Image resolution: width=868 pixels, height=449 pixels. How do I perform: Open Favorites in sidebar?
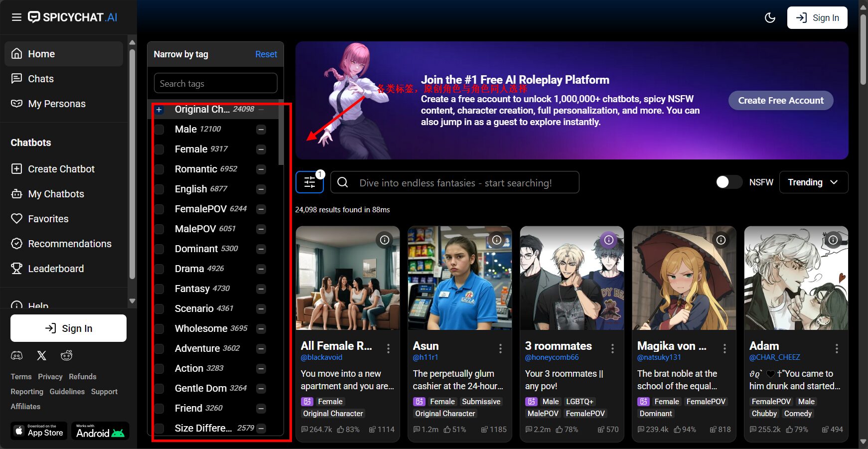tap(64, 219)
